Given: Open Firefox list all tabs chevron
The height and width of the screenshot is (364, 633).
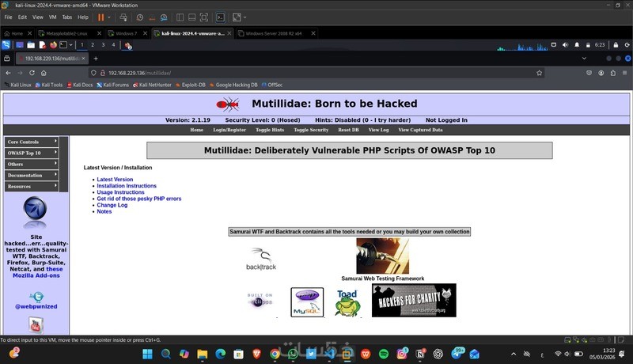Looking at the screenshot, I should point(584,59).
